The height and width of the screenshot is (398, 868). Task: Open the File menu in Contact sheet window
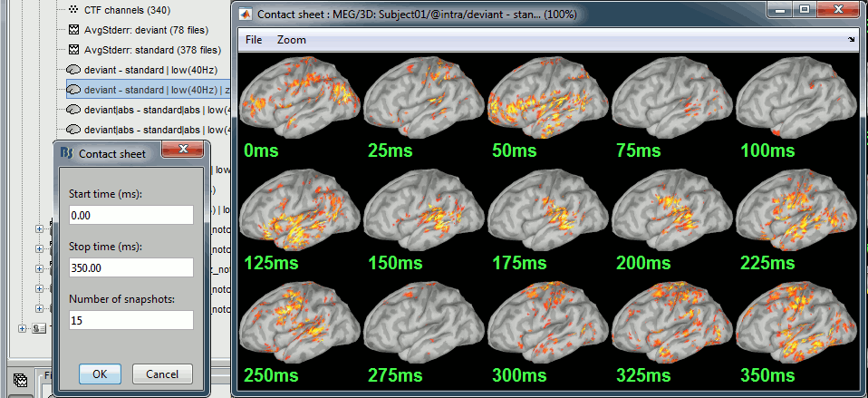click(254, 40)
